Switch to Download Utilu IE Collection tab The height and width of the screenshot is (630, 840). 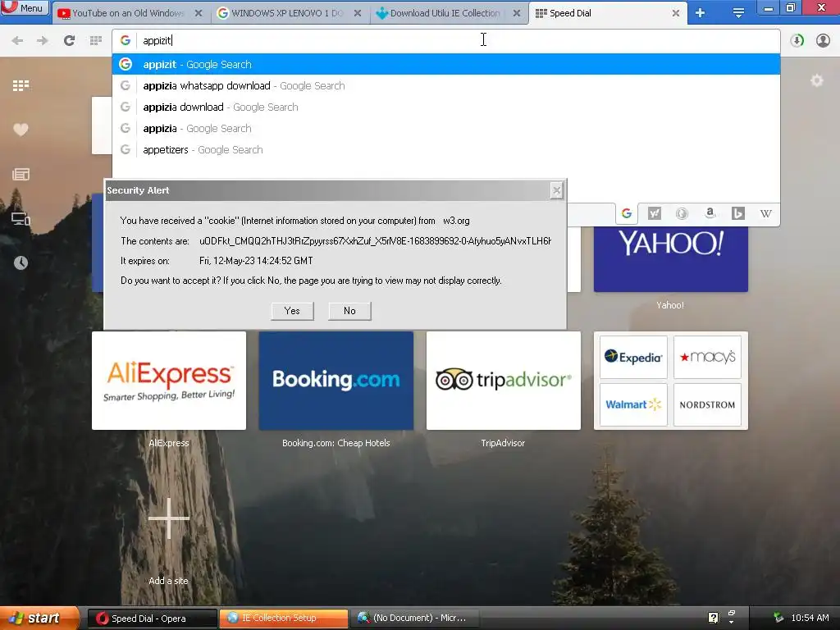click(x=445, y=13)
